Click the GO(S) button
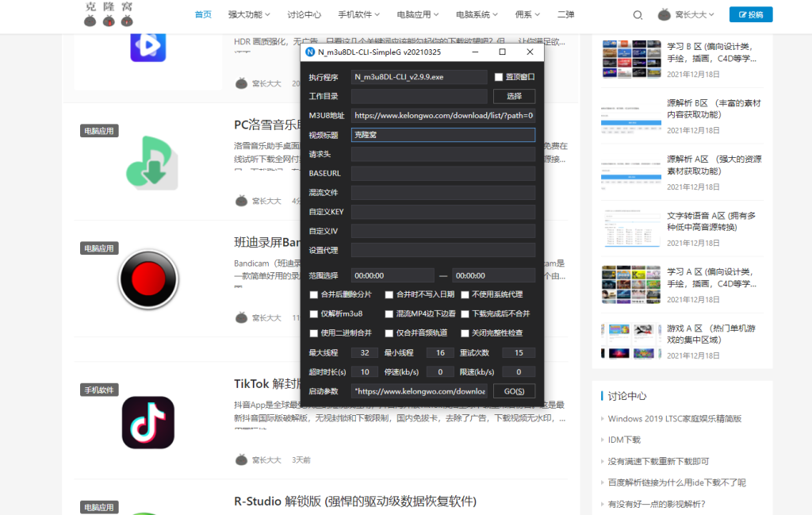 [x=514, y=391]
